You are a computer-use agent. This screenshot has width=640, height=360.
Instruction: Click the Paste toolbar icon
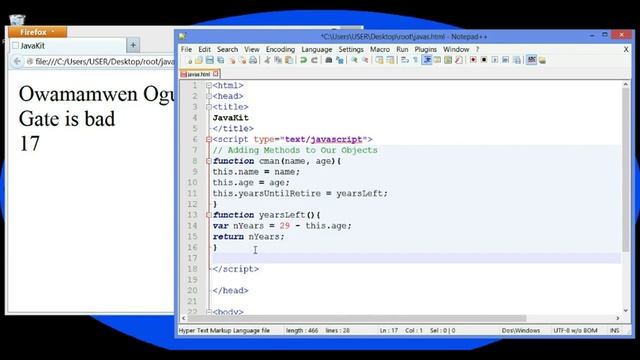click(x=289, y=60)
